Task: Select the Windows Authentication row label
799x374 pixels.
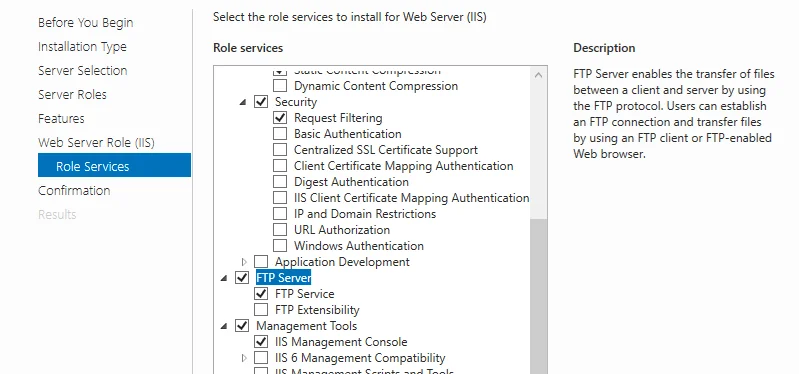Action: (x=359, y=246)
